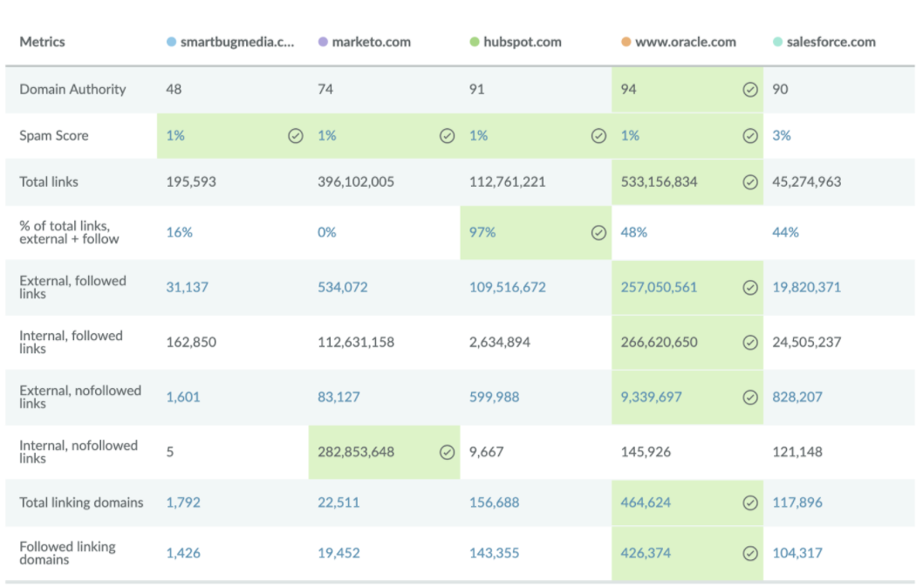923x588 pixels.
Task: Click the checkmark next to hubspot.com's 1% spam score
Action: click(598, 135)
